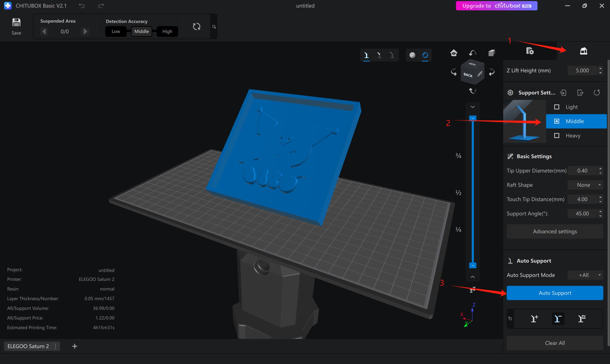Increase Tip Upper Diameter value
Screen dimensions: 610x364
[x=600, y=169]
